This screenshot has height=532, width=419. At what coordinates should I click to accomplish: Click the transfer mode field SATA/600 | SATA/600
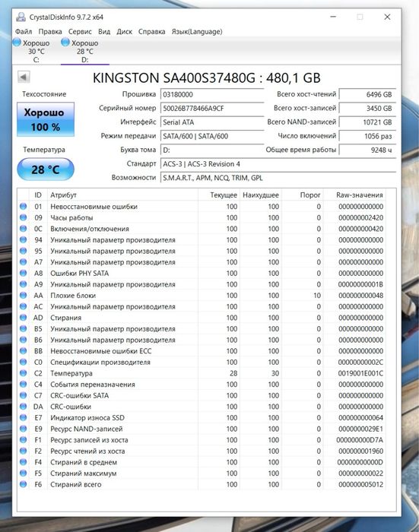tap(212, 136)
